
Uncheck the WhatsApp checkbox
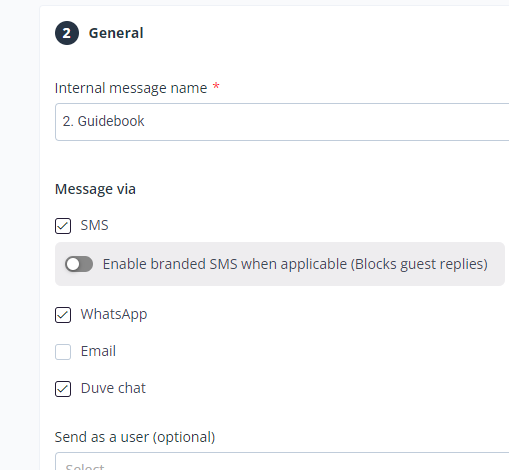(63, 315)
